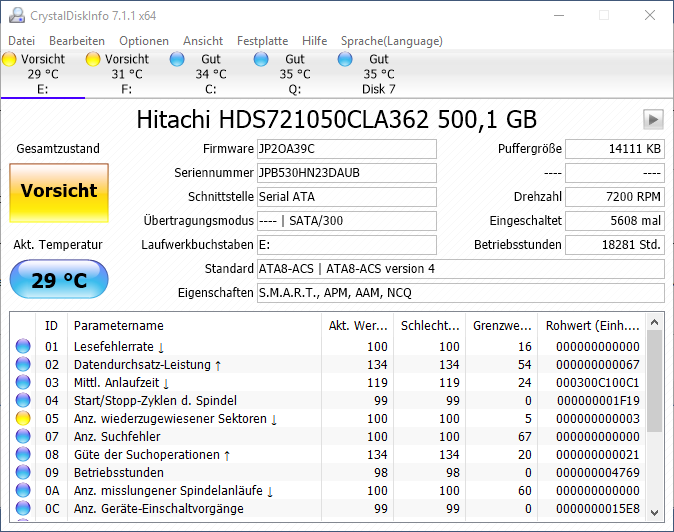Screen dimensions: 674x532
Task: Click the SMART list scroll down arrow
Action: 655,512
